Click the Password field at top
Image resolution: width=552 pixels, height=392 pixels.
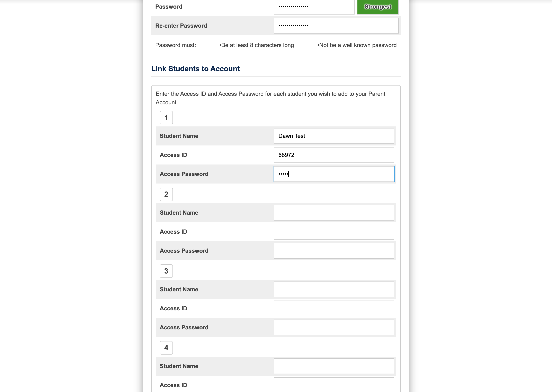pos(314,7)
